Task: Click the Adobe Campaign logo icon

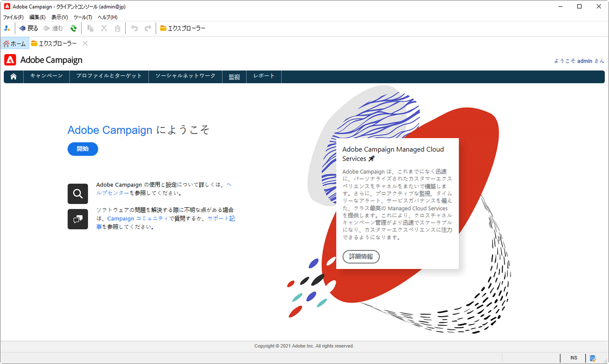Action: [x=10, y=60]
